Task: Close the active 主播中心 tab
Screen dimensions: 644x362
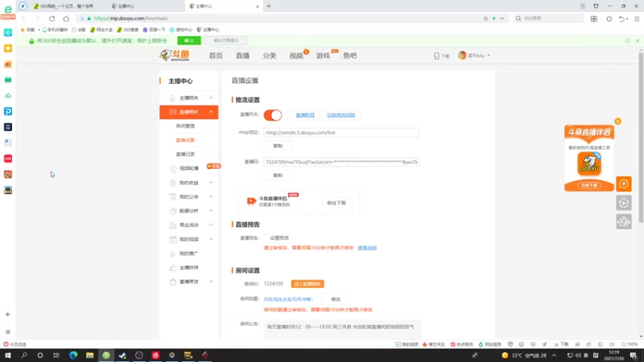Action: [258, 6]
